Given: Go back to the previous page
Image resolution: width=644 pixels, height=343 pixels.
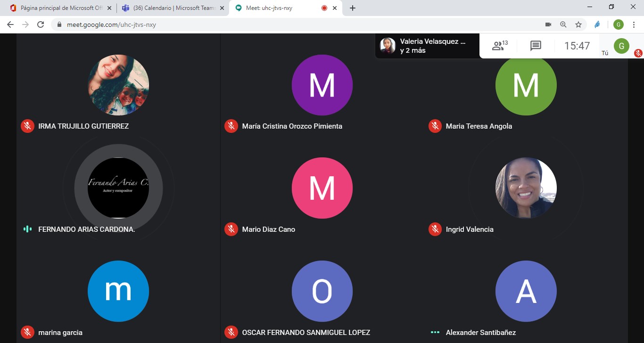Looking at the screenshot, I should point(10,24).
